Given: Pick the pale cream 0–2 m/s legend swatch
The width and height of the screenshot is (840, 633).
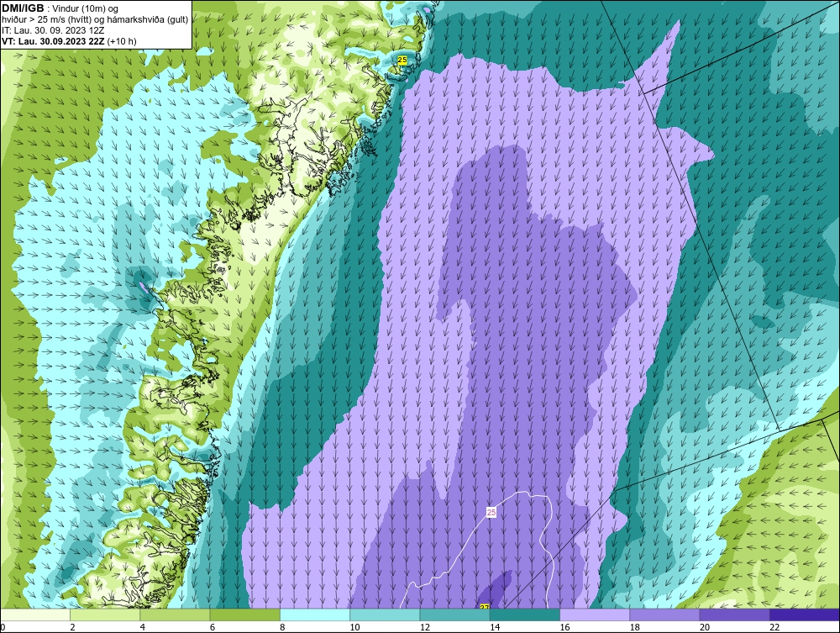Looking at the screenshot, I should (x=34, y=615).
